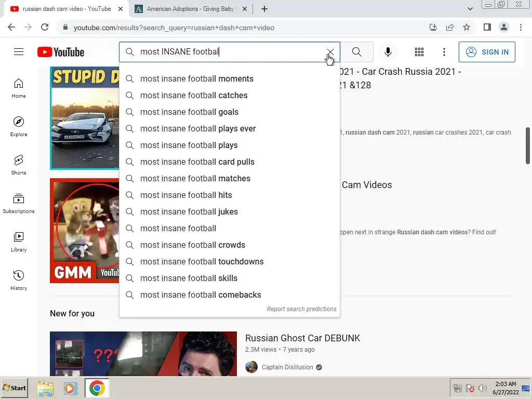Open the GMM video thumbnail

pyautogui.click(x=85, y=231)
